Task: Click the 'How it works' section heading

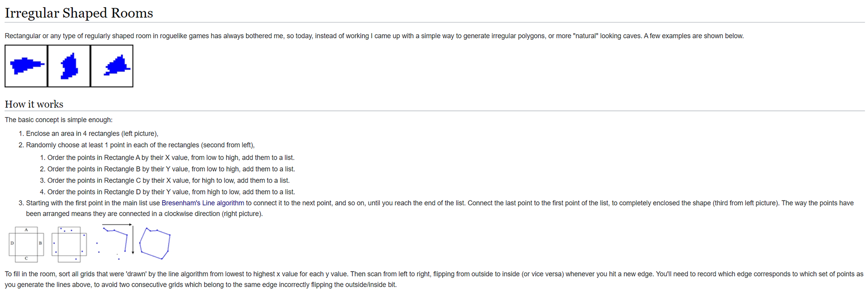Action: pyautogui.click(x=34, y=104)
